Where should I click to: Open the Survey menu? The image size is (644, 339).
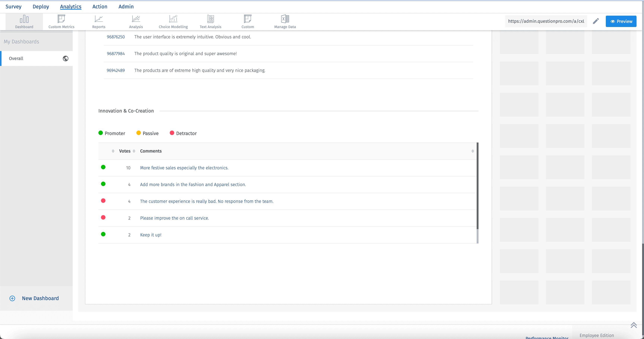coord(13,7)
